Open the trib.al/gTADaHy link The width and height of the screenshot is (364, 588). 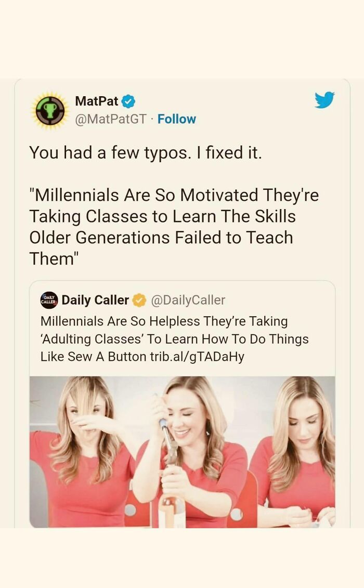click(x=197, y=356)
